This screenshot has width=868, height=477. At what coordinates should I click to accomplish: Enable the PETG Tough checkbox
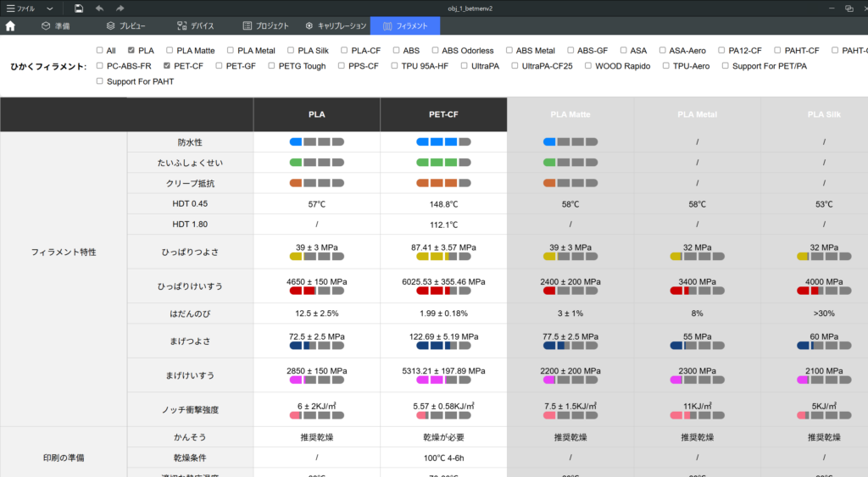[272, 66]
